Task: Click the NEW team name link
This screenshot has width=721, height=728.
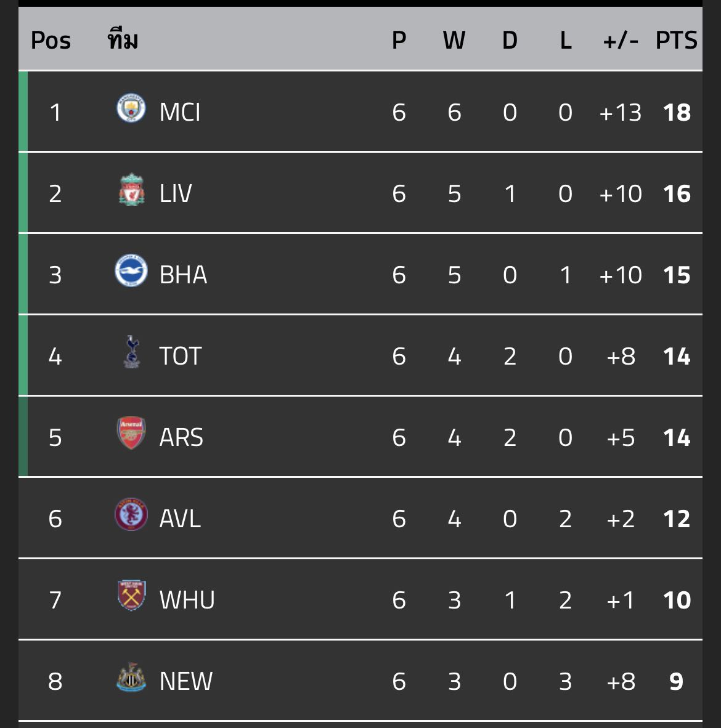Action: (x=186, y=681)
